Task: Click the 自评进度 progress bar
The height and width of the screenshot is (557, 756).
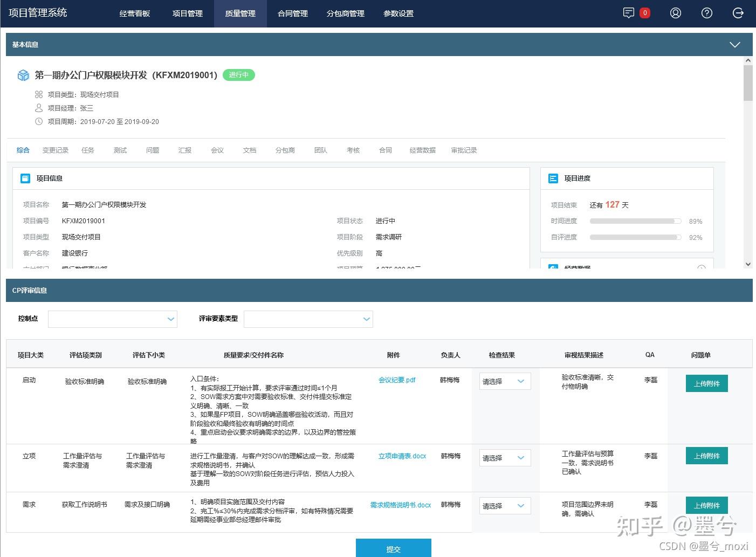Action: pos(636,237)
